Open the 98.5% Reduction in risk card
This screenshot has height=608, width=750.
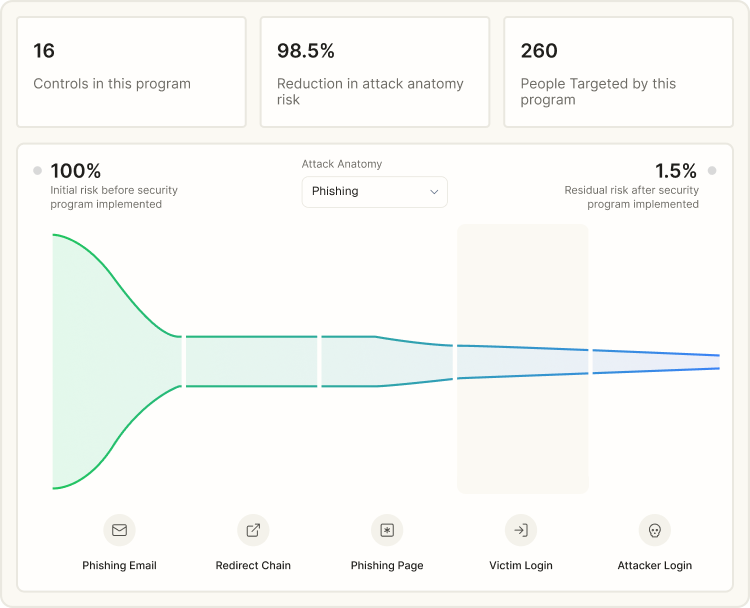375,72
